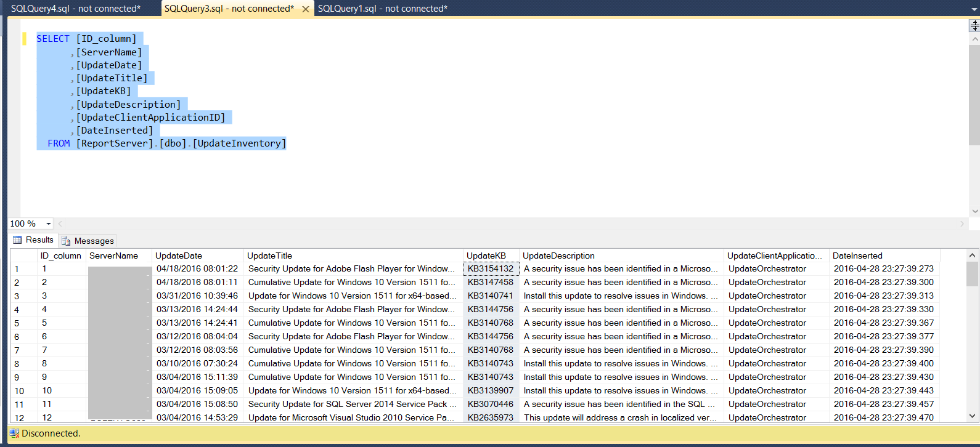Click the split editor icon

(x=974, y=25)
